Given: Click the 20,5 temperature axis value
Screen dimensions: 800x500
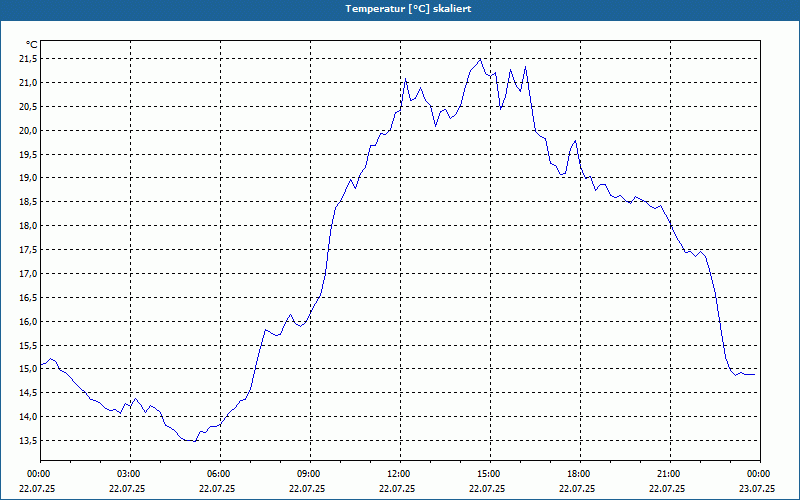Looking at the screenshot, I should click(29, 107).
